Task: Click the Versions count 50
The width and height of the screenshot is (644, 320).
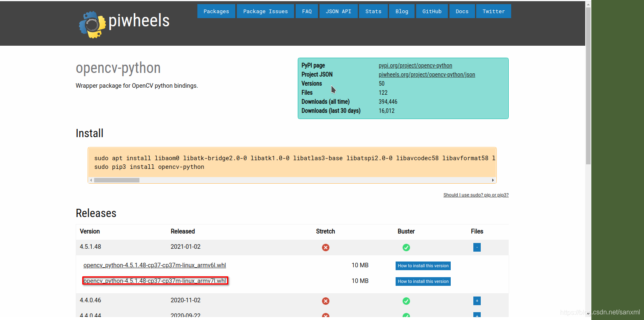Action: pos(382,84)
